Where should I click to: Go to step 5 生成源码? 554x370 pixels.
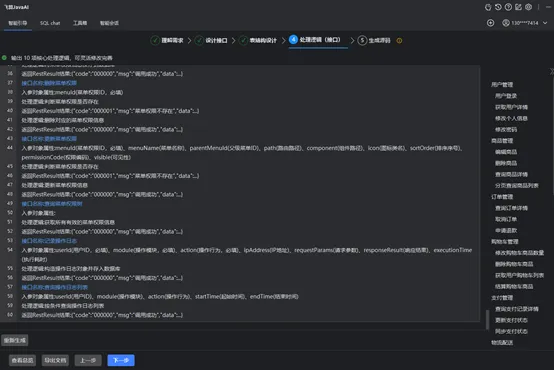[x=374, y=41]
